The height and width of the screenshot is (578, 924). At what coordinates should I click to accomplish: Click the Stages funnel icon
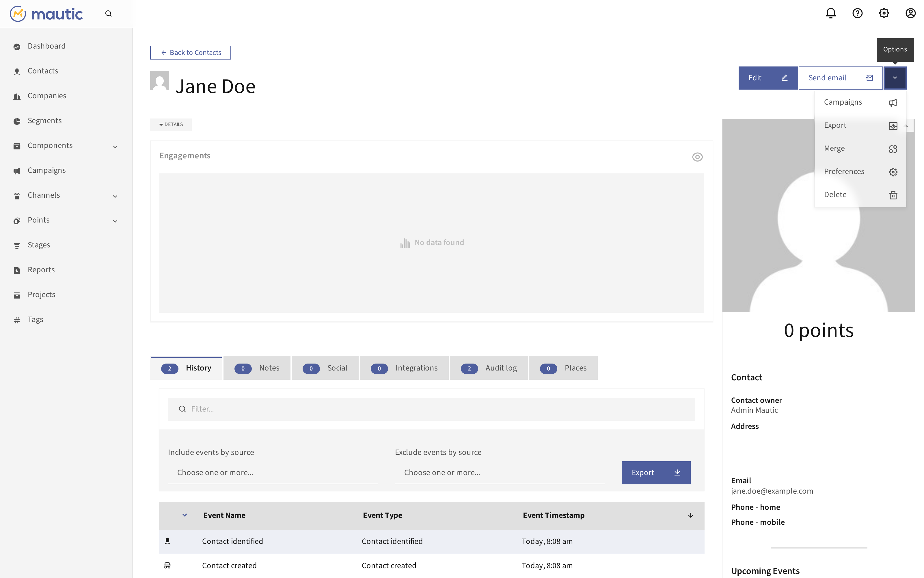[17, 245]
